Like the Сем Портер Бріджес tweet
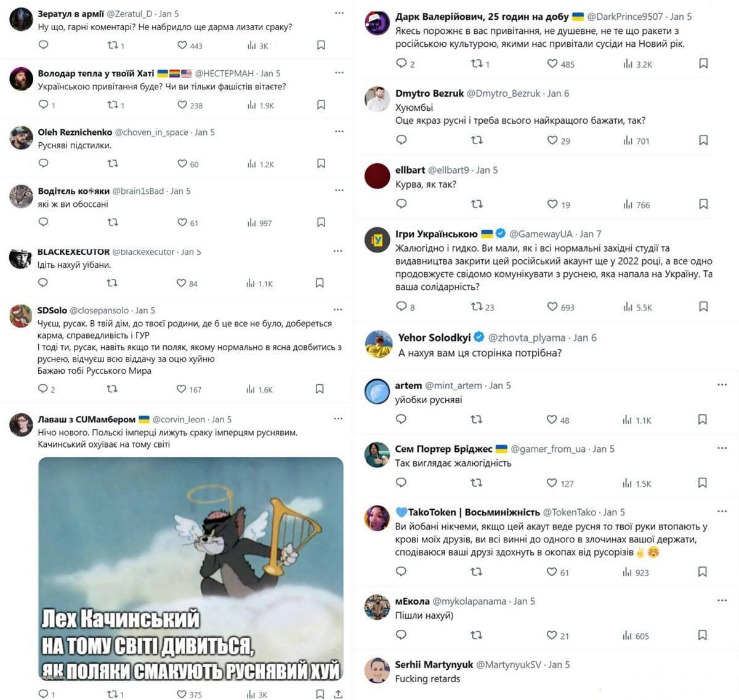The width and height of the screenshot is (739, 700). click(x=552, y=483)
